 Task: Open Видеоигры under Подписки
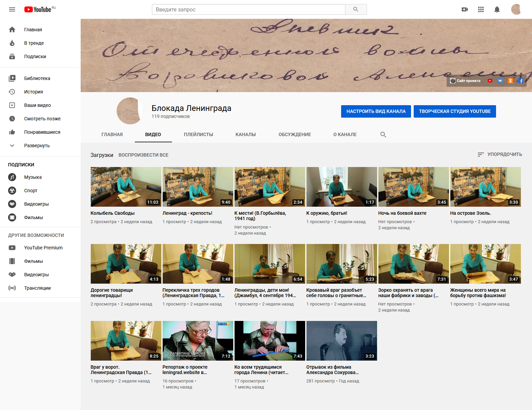click(40, 204)
